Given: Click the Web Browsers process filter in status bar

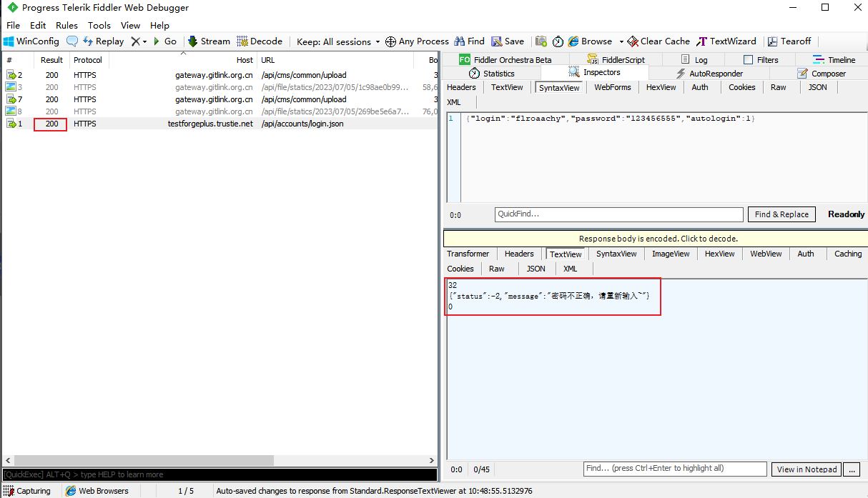Looking at the screenshot, I should (x=98, y=491).
